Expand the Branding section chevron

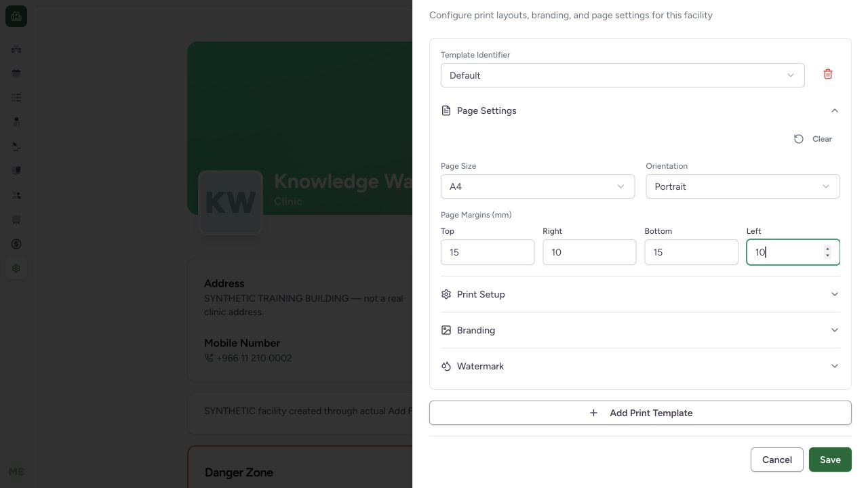pos(835,330)
